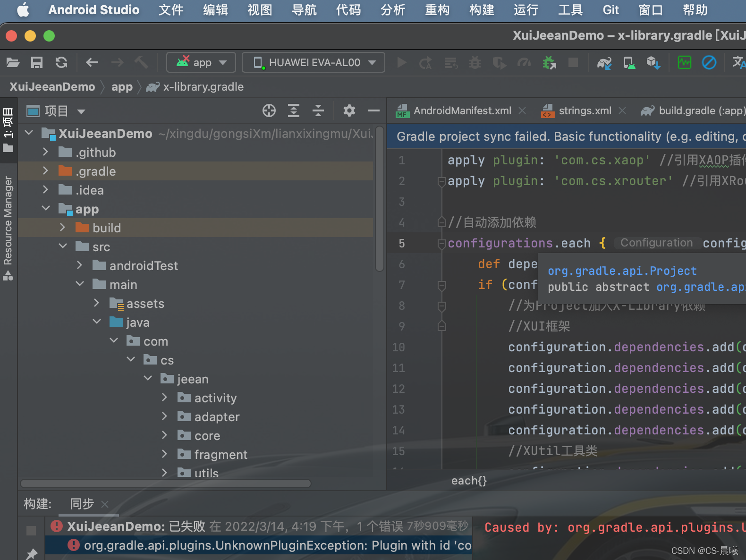Click the each{} breadcrumb in editor

tap(469, 481)
